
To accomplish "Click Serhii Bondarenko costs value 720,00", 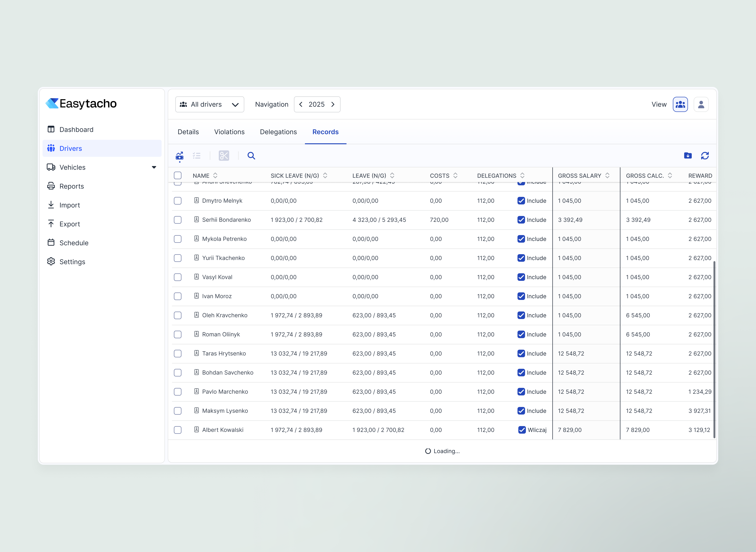I will pyautogui.click(x=439, y=220).
